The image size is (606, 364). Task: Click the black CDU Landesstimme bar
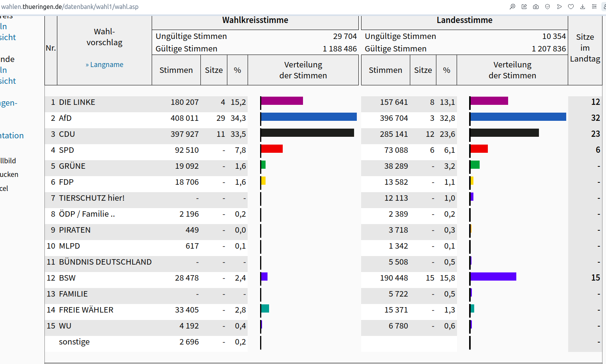(x=505, y=133)
